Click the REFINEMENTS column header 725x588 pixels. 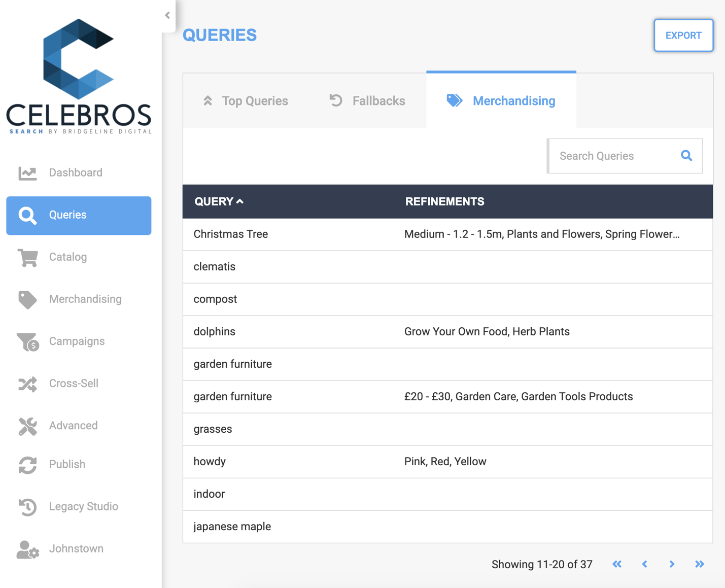[x=444, y=201]
